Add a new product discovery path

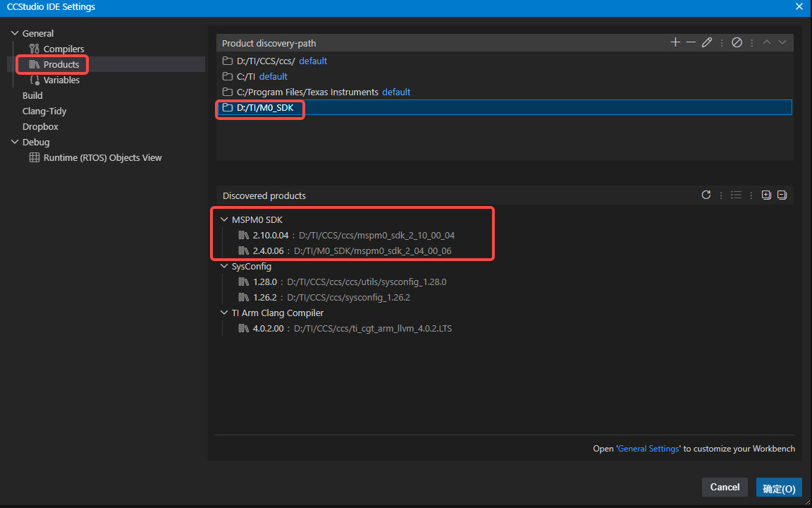pyautogui.click(x=675, y=42)
